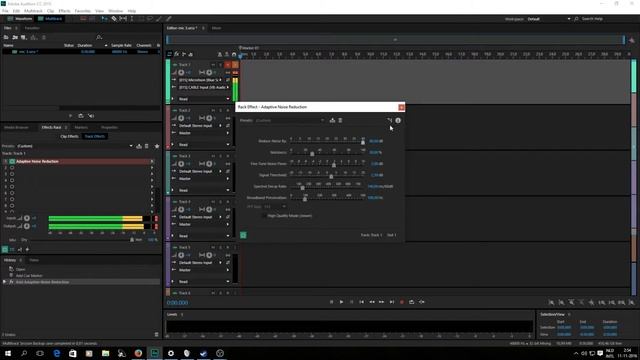Click the loop preview button in Files panel
This screenshot has height=360, width=640.
80,116
